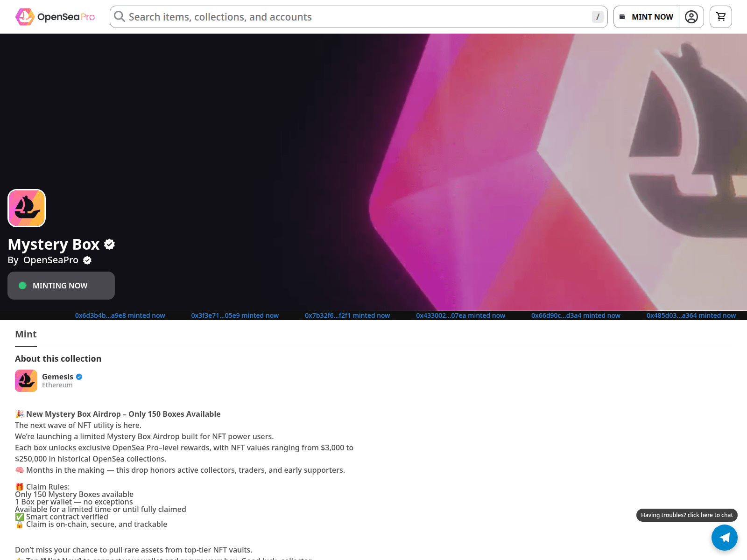Click the verified badge beside Mystery Box
The width and height of the screenshot is (747, 560).
click(x=110, y=244)
